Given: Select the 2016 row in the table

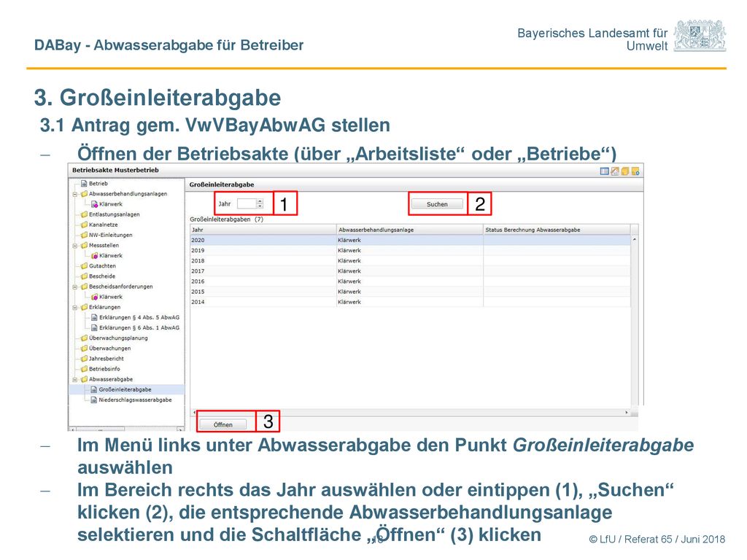Looking at the screenshot, I should click(x=410, y=281).
